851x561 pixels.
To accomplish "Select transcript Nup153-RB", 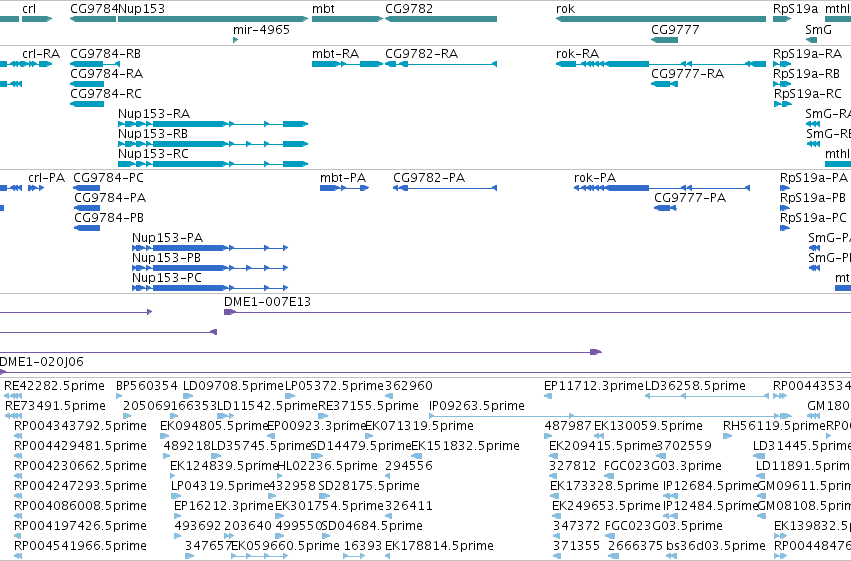I will 213,144.
